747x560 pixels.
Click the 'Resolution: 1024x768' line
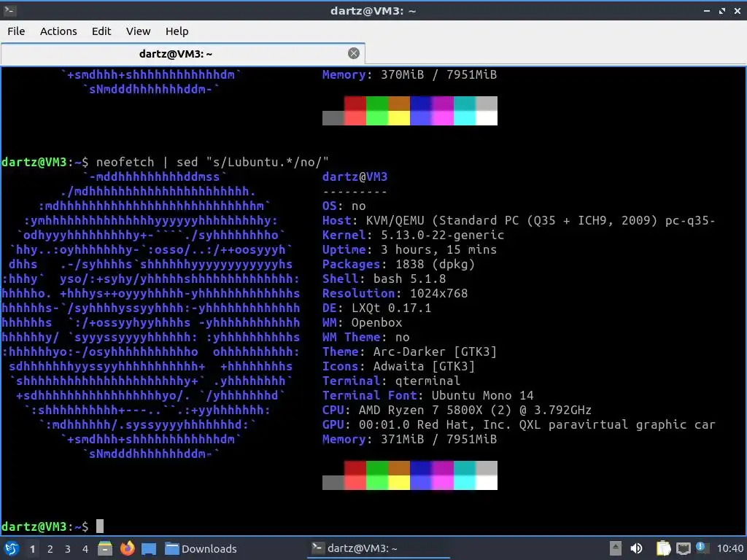395,293
